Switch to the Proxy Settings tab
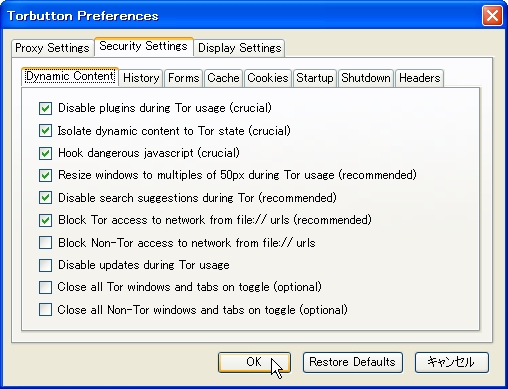 pyautogui.click(x=52, y=48)
